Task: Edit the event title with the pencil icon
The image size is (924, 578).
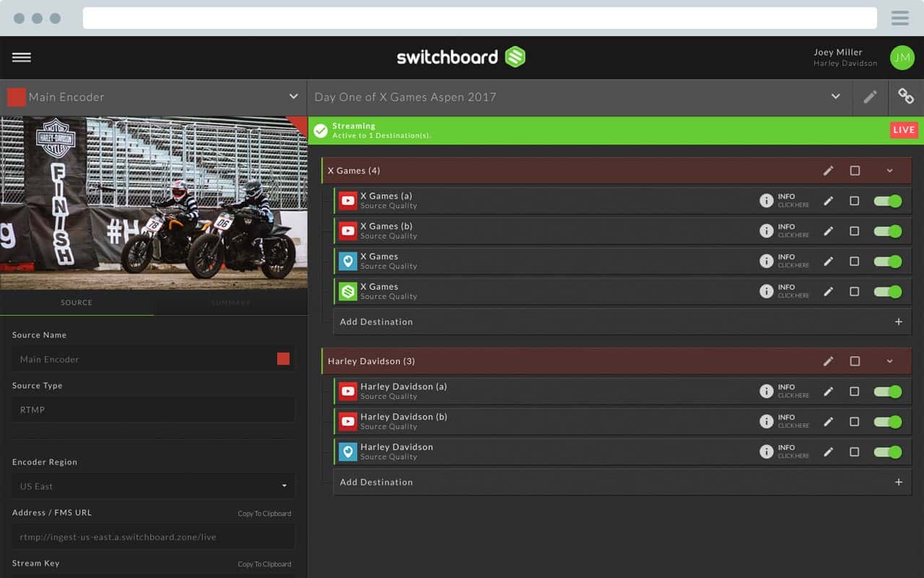Action: (x=870, y=96)
